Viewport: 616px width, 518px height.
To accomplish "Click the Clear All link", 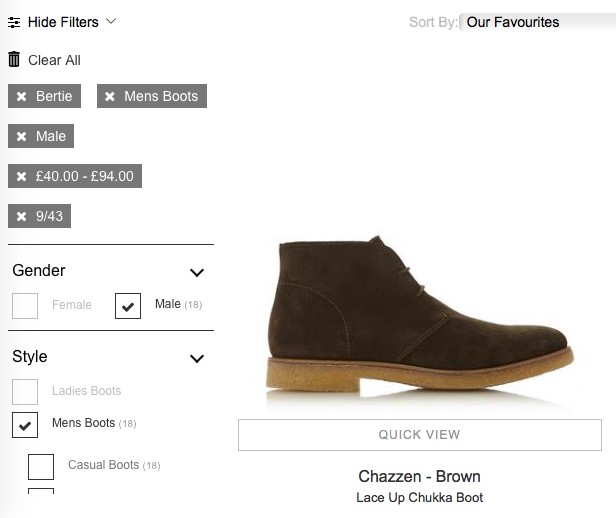I will click(54, 60).
